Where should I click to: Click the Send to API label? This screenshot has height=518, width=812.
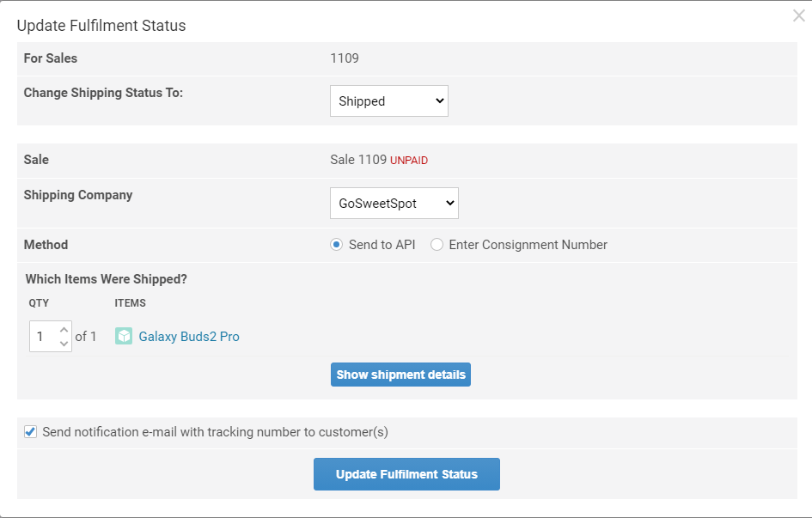coord(382,245)
